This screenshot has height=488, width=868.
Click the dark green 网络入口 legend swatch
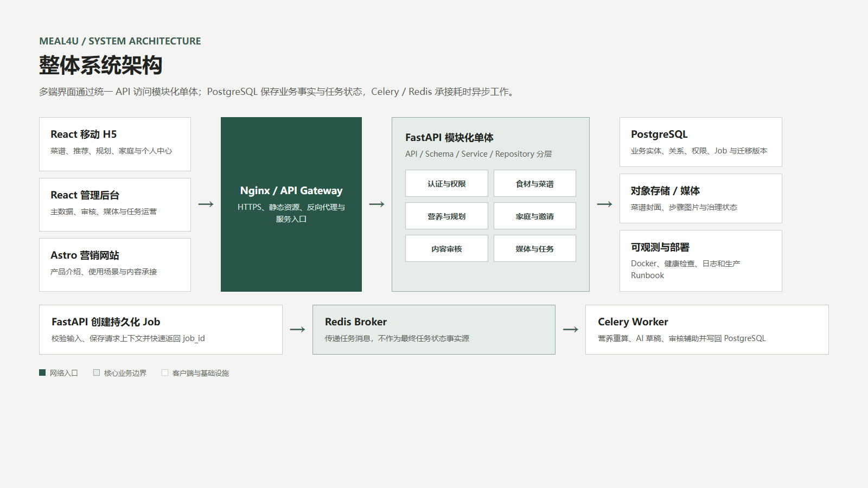coord(42,373)
